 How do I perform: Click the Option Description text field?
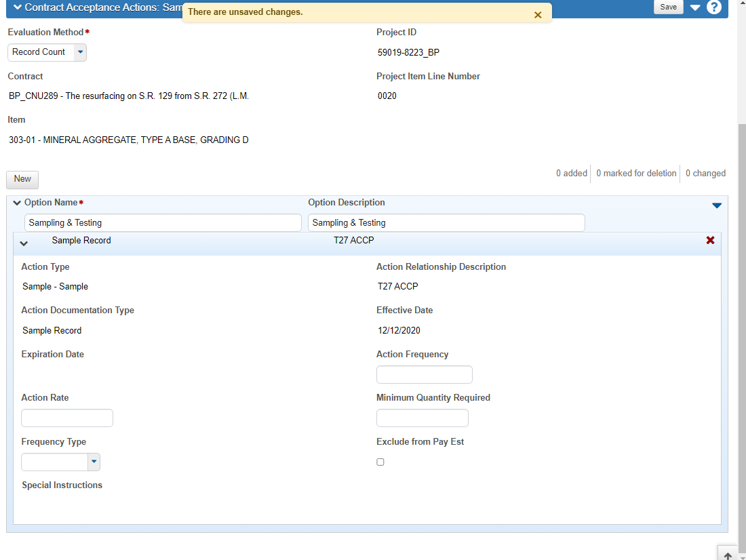click(x=446, y=223)
